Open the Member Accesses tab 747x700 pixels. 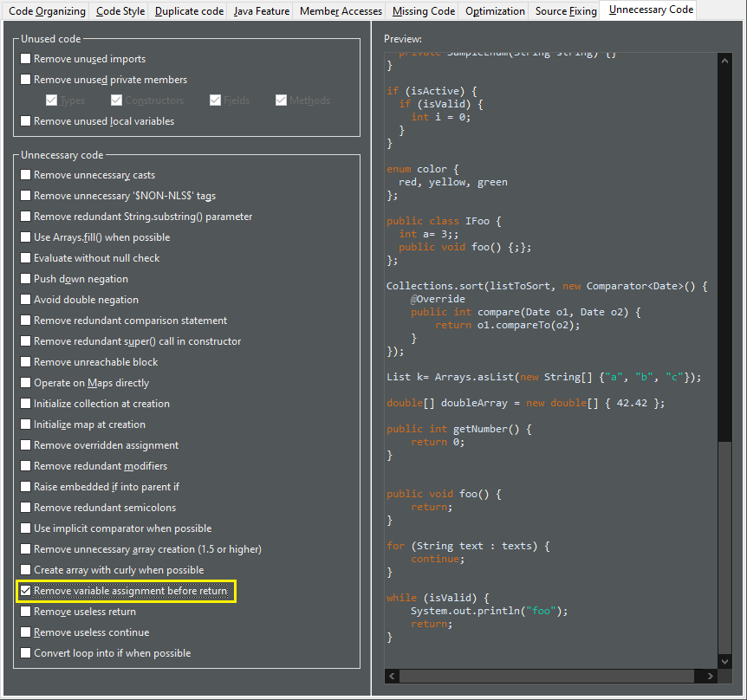[341, 11]
